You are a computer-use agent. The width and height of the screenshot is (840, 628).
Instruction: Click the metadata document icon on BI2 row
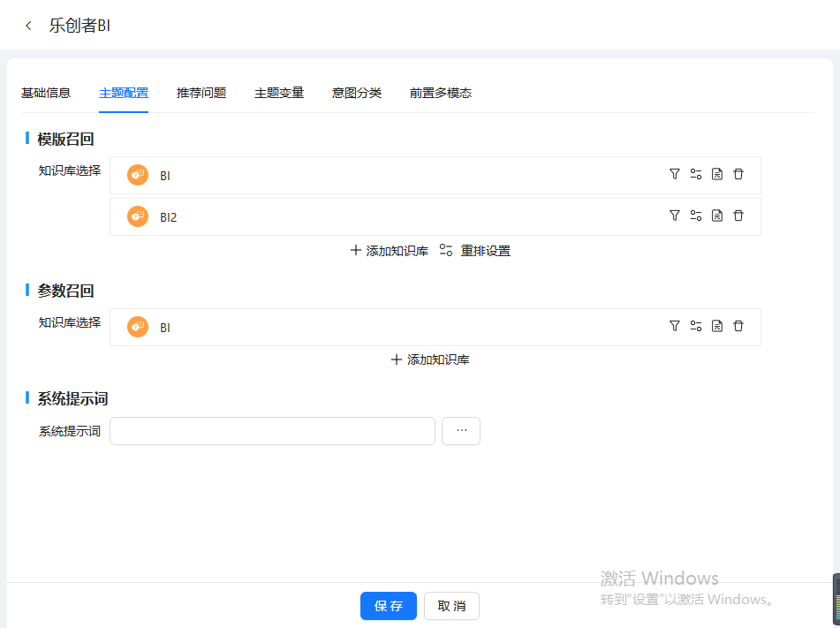pyautogui.click(x=717, y=216)
